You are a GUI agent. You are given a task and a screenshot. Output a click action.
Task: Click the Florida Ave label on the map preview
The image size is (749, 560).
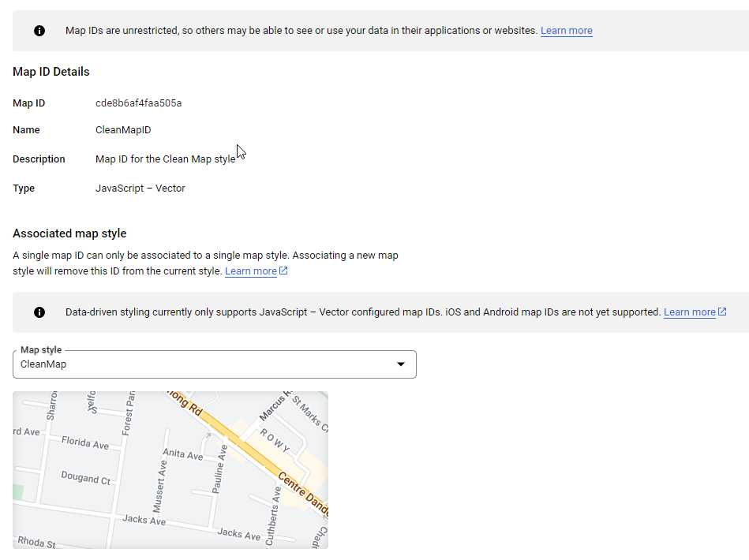click(85, 442)
